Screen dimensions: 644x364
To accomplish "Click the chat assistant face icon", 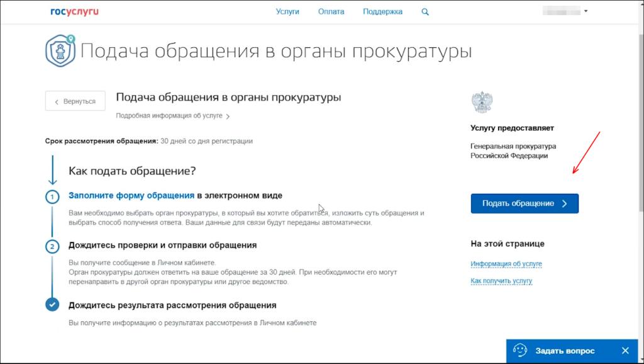I will [x=520, y=350].
